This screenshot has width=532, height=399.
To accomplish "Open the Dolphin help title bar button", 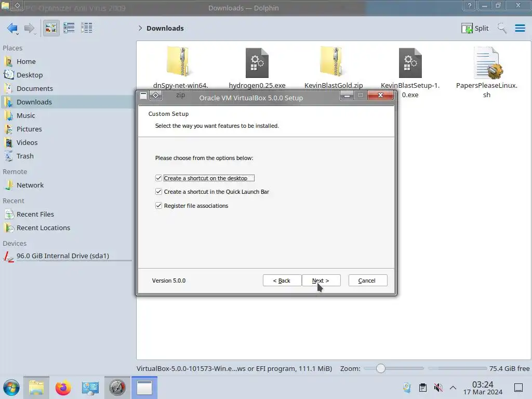I will [x=470, y=6].
